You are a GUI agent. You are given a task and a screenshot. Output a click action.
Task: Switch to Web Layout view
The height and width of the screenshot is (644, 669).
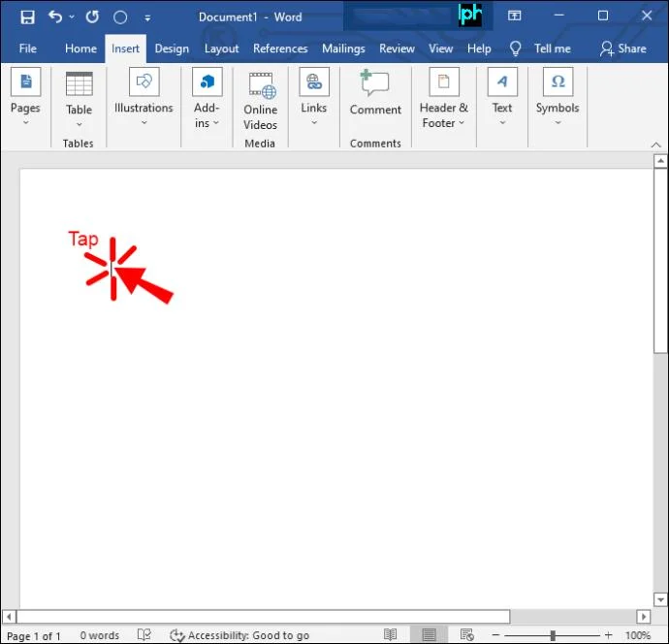click(467, 635)
